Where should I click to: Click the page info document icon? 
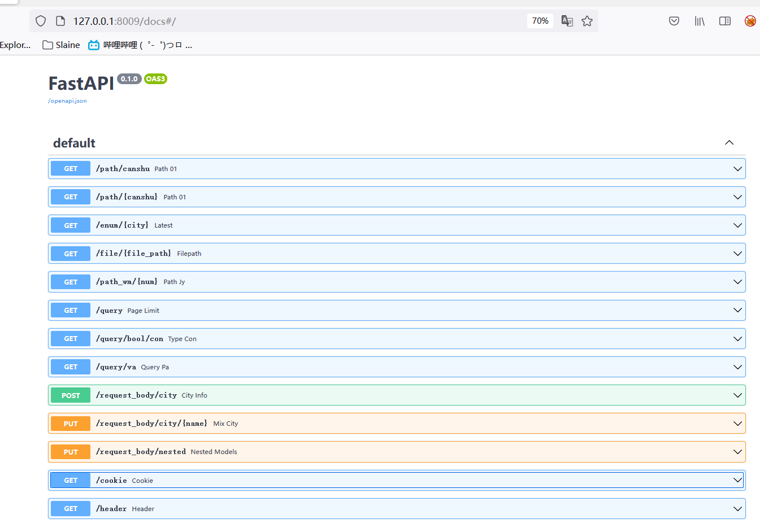click(x=60, y=21)
